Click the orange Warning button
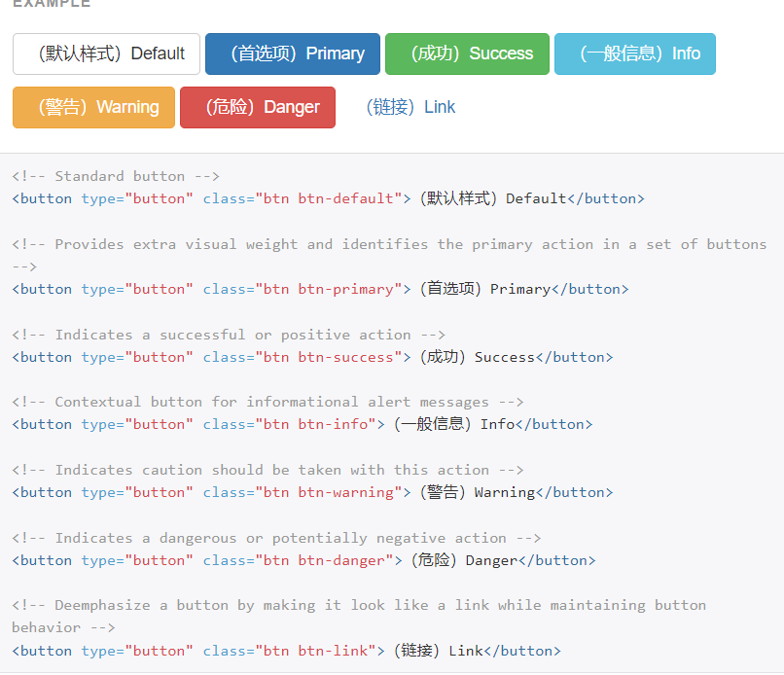Viewport: 784px width, 675px height. pos(94,108)
